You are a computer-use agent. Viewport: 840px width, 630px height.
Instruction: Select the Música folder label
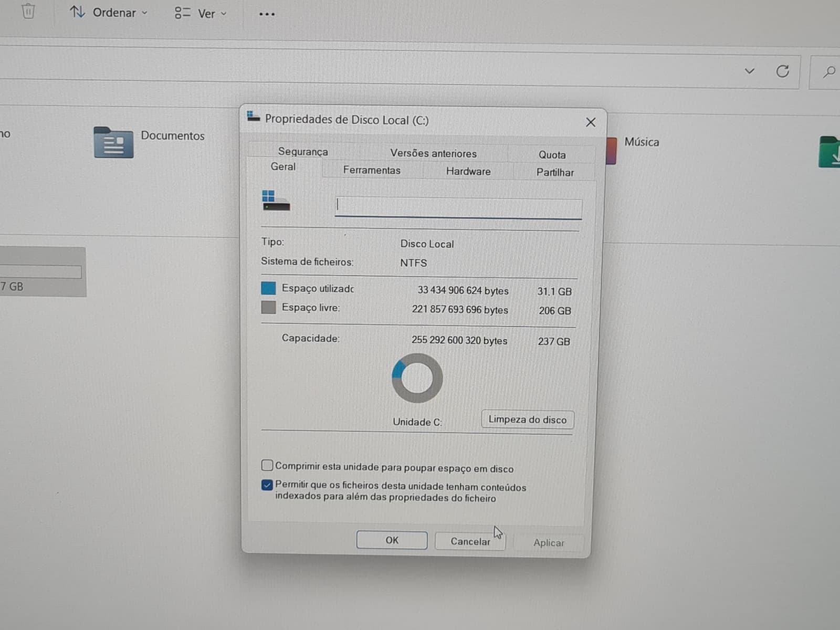click(642, 142)
